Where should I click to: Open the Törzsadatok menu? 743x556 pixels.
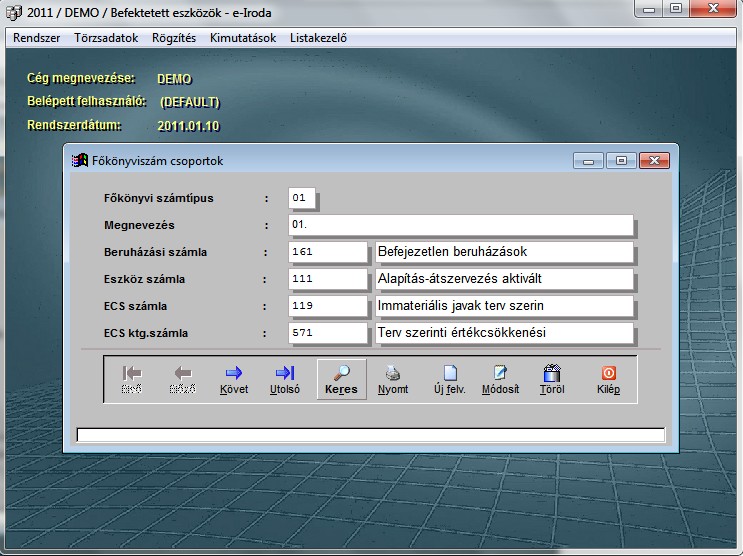coord(106,38)
